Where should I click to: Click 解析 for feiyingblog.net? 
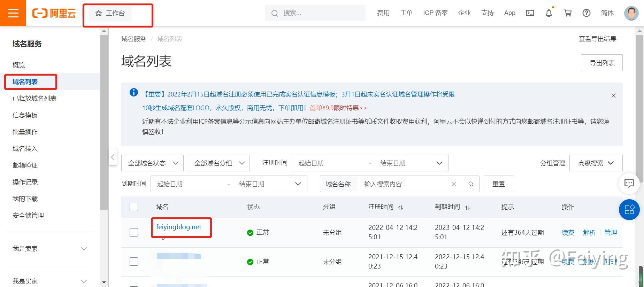pyautogui.click(x=589, y=232)
